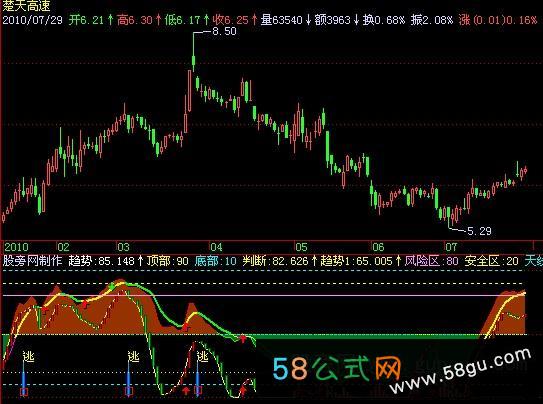Click the indicator value 风险区:80
The image size is (543, 404).
click(x=431, y=261)
